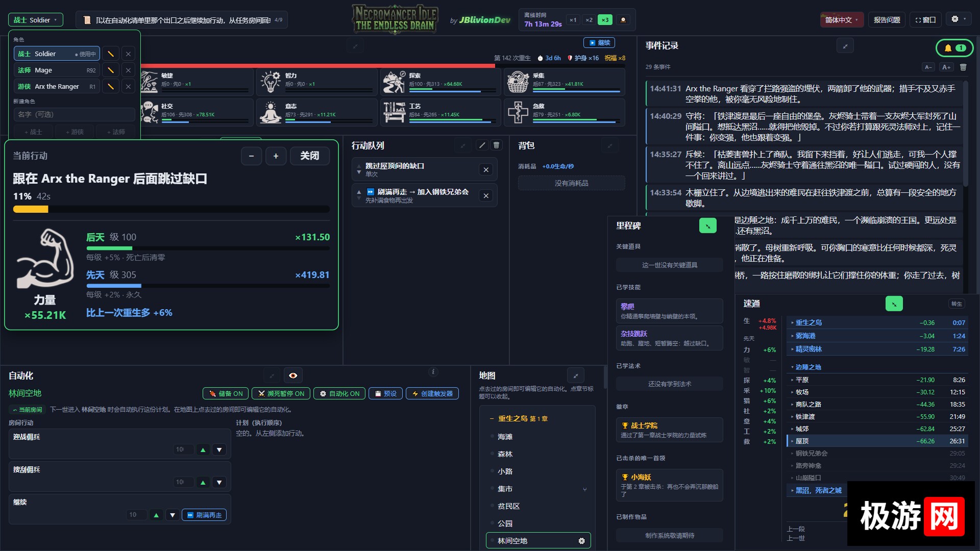The image size is (980, 551).
Task: Collapse the 里程碑 milestones panel
Action: tap(708, 226)
